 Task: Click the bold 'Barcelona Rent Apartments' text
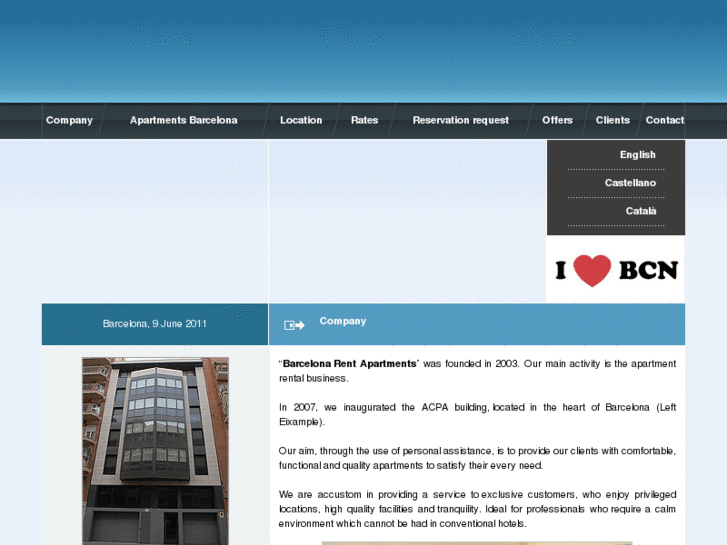click(x=350, y=364)
